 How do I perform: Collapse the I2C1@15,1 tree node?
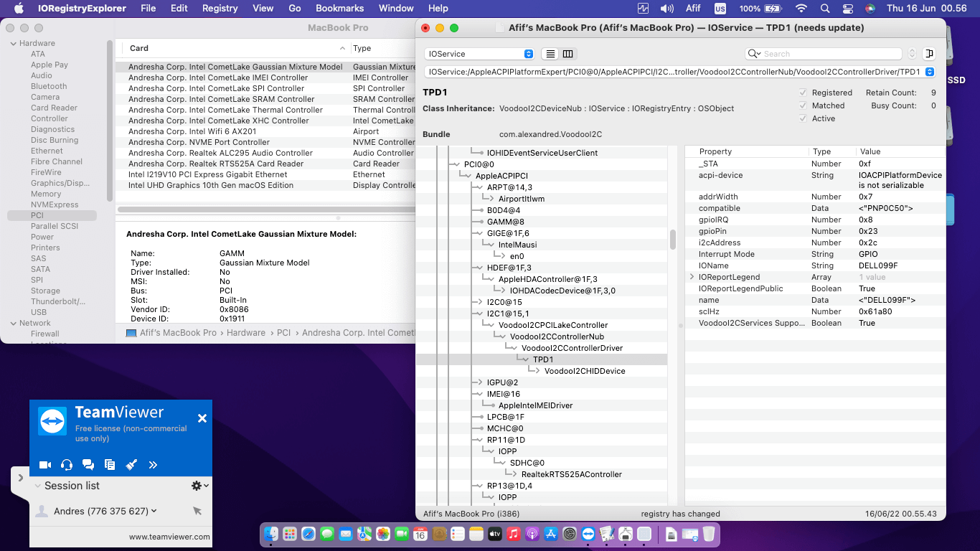[479, 314]
